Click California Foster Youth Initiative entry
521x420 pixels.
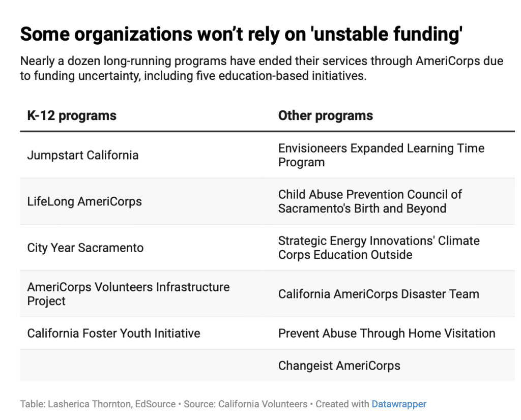pyautogui.click(x=114, y=334)
